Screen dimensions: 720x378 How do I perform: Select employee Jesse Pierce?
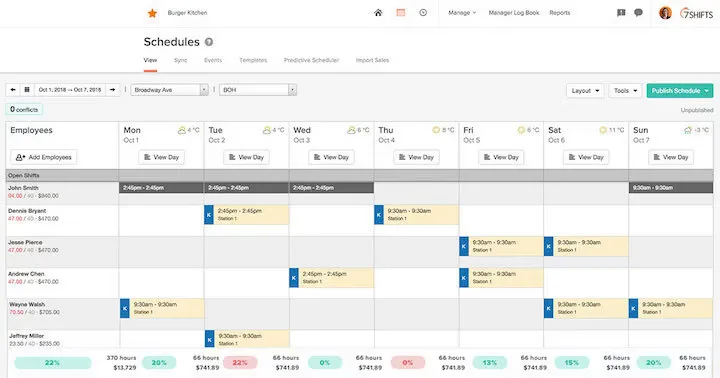coord(25,242)
